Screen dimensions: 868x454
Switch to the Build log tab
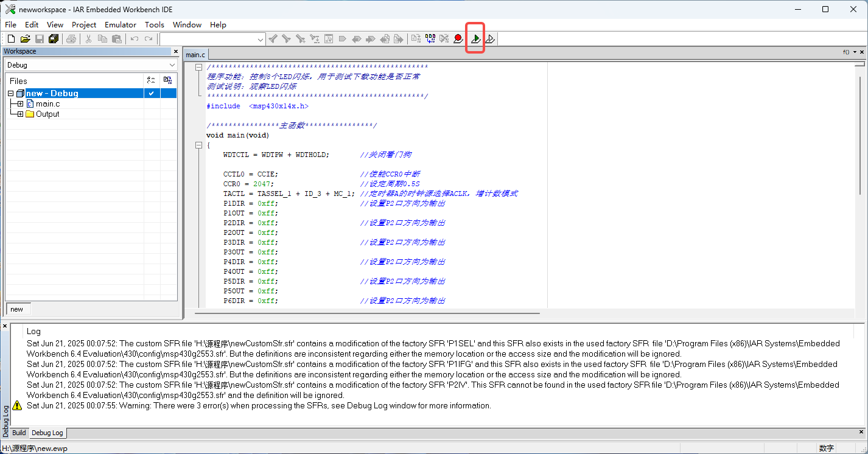pos(18,433)
